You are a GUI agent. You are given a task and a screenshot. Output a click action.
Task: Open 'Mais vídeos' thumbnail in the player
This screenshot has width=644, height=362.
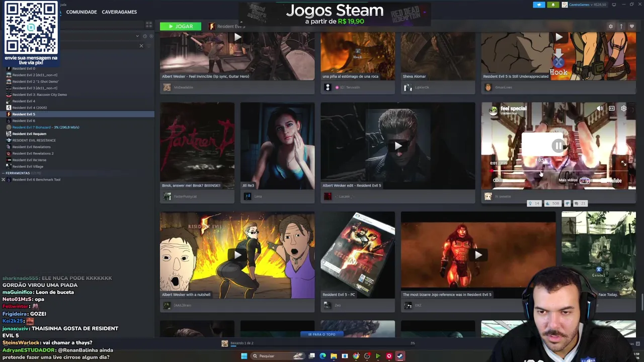584,180
